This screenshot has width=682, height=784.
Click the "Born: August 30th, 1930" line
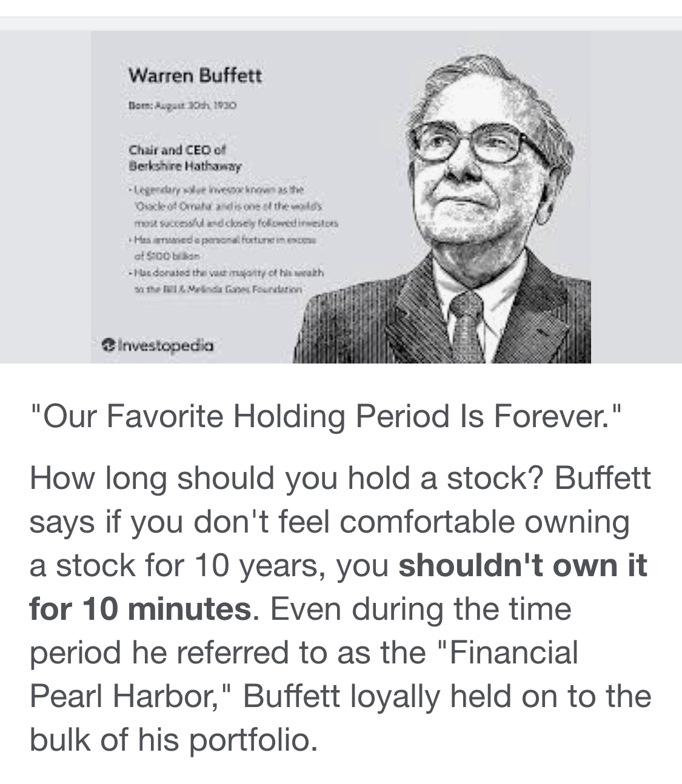pyautogui.click(x=182, y=105)
